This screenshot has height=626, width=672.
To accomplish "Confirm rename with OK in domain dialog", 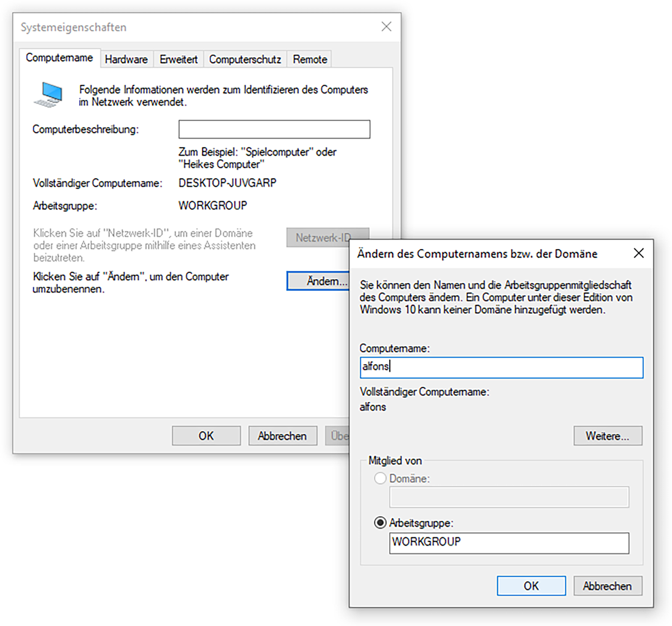I will (531, 586).
